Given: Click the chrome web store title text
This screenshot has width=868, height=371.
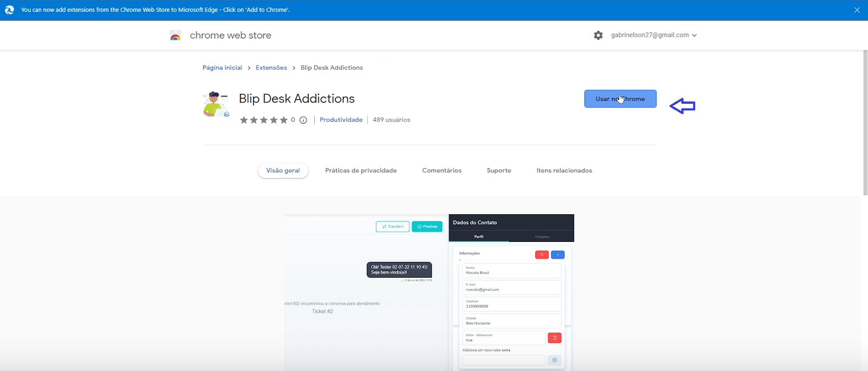Looking at the screenshot, I should [231, 35].
